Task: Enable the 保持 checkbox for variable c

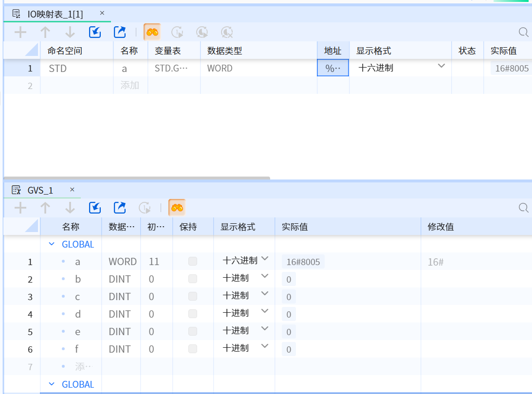Action: (x=193, y=297)
